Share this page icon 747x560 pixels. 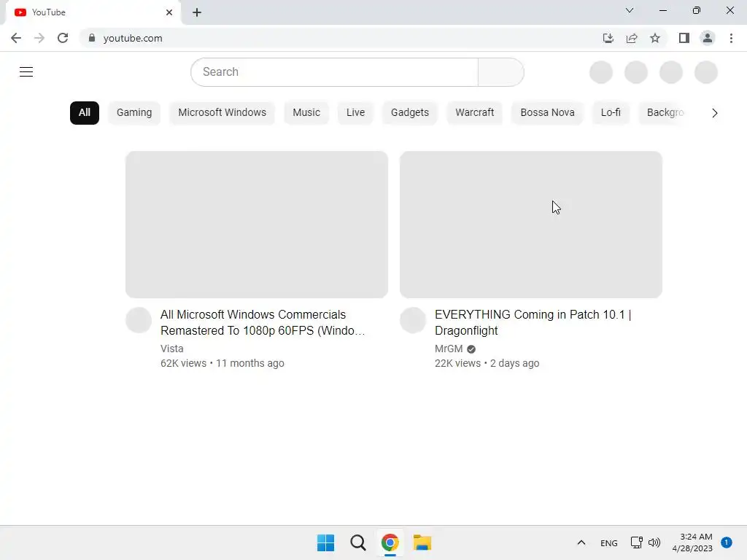coord(632,38)
